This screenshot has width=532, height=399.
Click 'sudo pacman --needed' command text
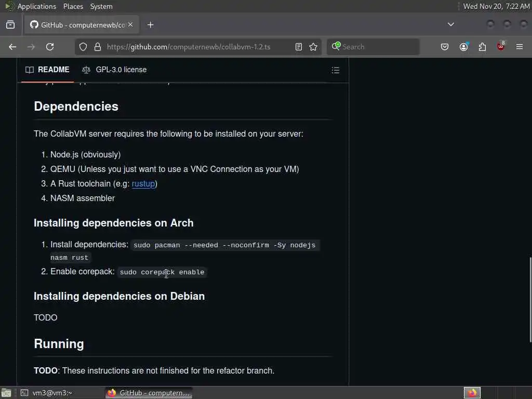[224, 245]
